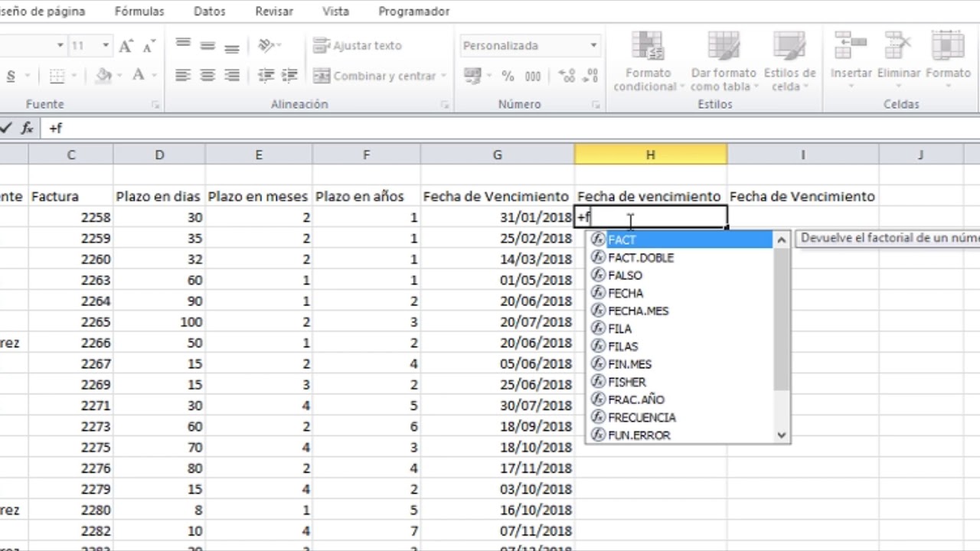This screenshot has height=551, width=980.
Task: Toggle Ajustar texto wrapping
Action: (358, 46)
